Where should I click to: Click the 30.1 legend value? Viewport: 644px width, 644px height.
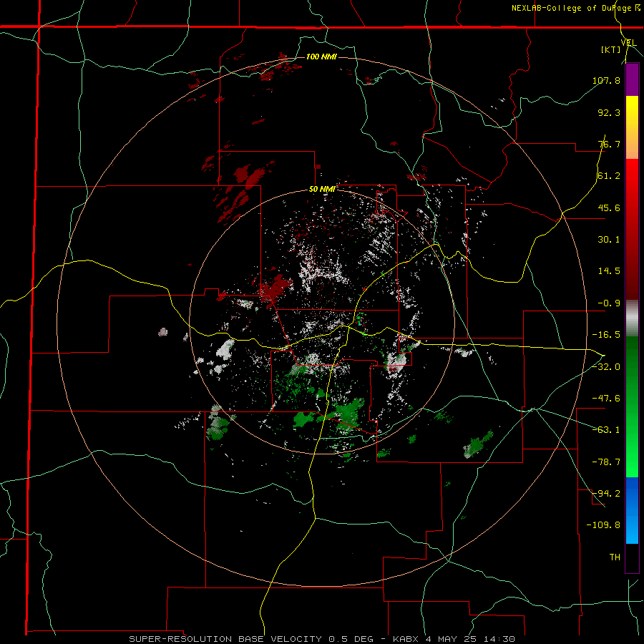point(609,240)
